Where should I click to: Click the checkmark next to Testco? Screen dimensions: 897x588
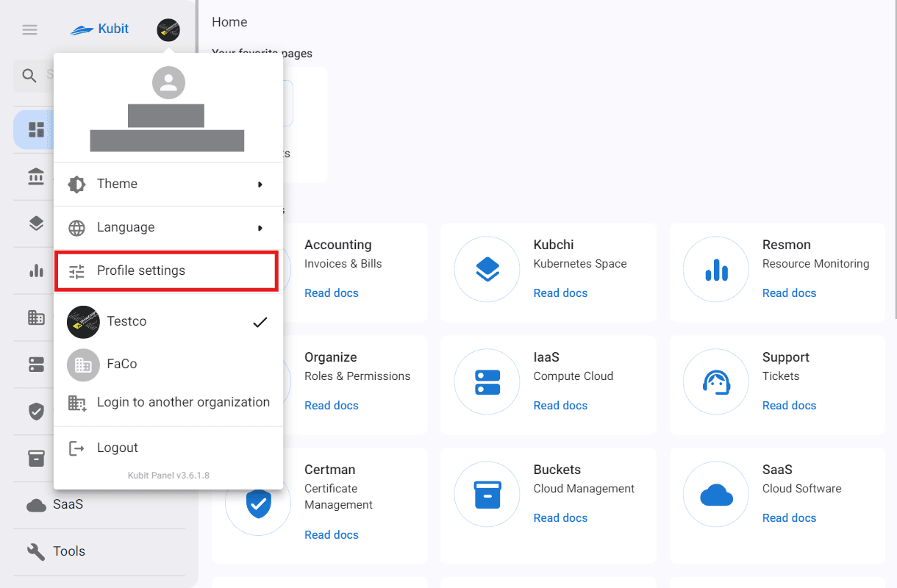tap(260, 322)
